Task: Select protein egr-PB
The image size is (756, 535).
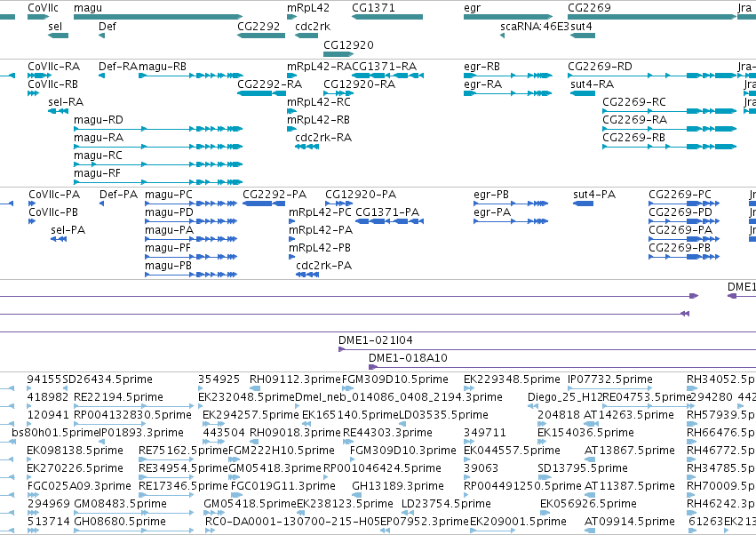Action: (490, 195)
